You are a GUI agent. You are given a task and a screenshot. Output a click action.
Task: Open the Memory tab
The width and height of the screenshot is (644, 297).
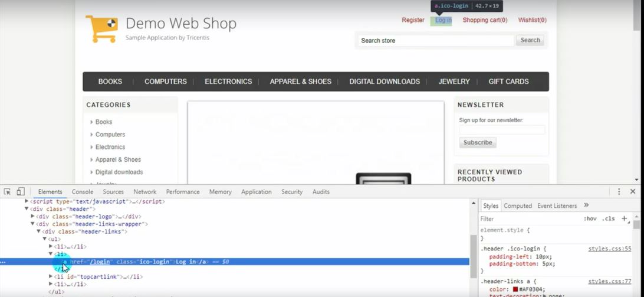pyautogui.click(x=221, y=192)
